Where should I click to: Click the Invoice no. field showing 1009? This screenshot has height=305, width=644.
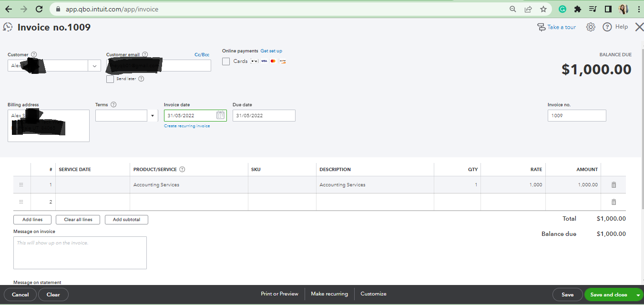(577, 115)
